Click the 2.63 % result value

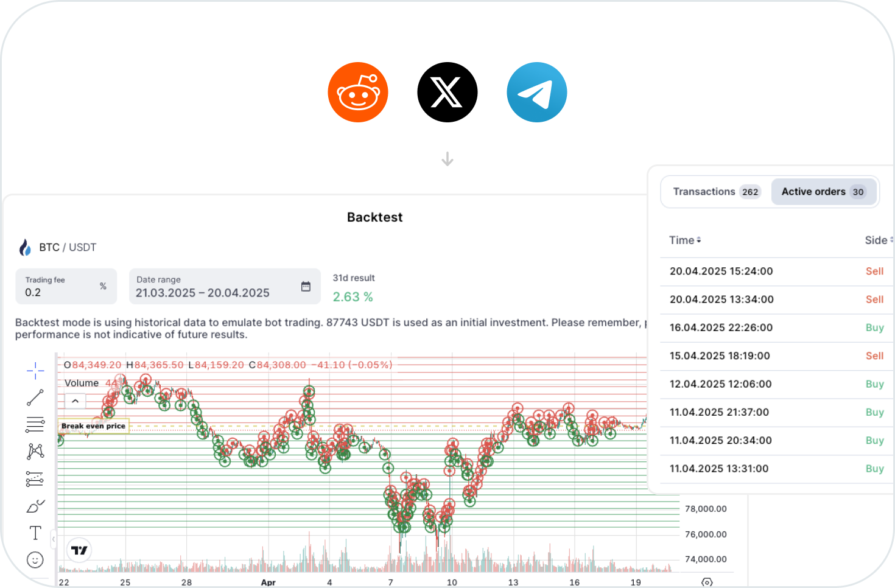tap(353, 297)
